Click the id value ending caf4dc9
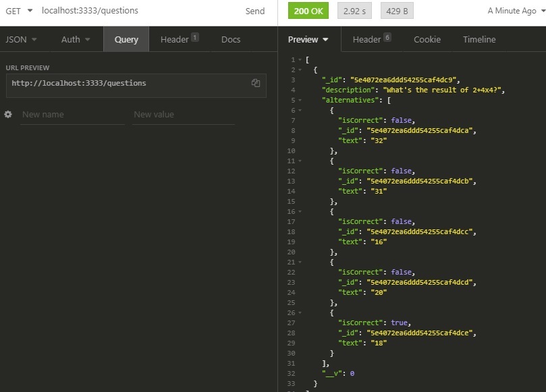Screen dimensions: 546x392 click(x=403, y=80)
